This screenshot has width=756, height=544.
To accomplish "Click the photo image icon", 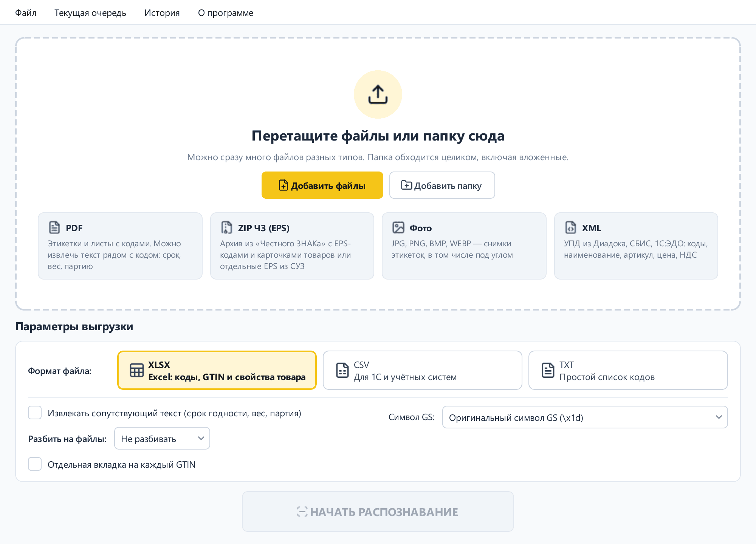I will coord(398,227).
